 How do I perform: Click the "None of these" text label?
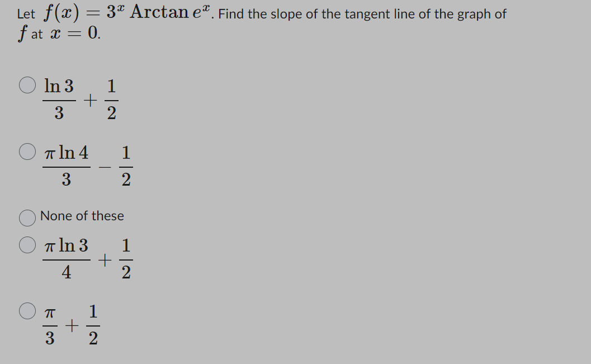pos(82,216)
